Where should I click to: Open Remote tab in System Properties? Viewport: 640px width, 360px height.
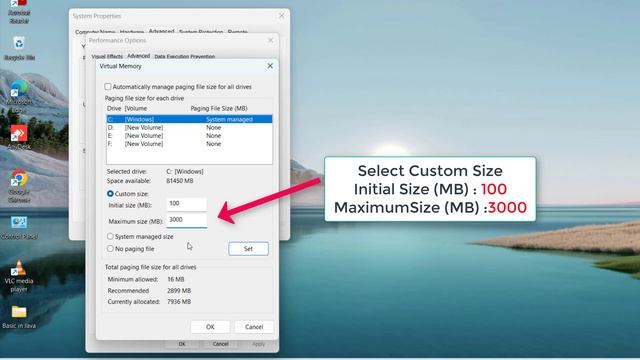tap(238, 32)
